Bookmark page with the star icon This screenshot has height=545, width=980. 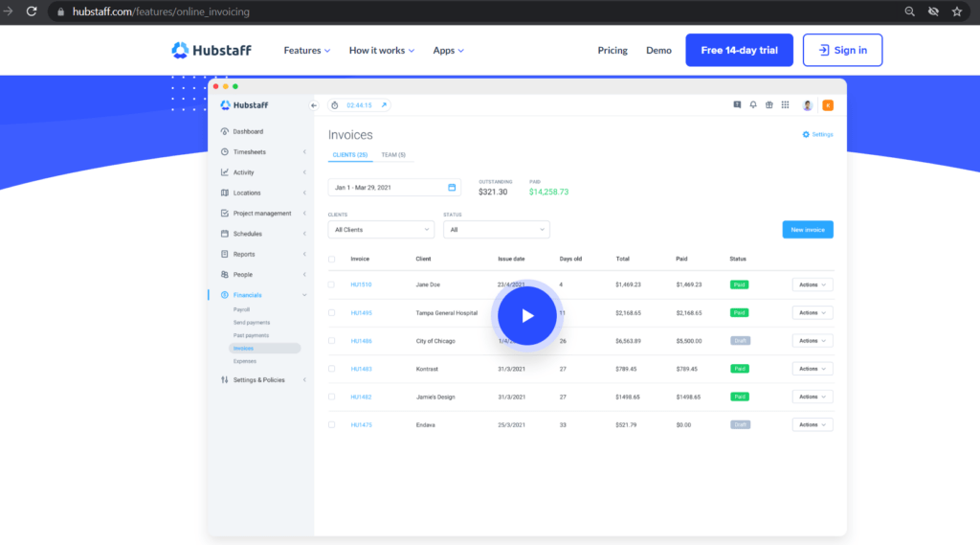click(x=957, y=11)
